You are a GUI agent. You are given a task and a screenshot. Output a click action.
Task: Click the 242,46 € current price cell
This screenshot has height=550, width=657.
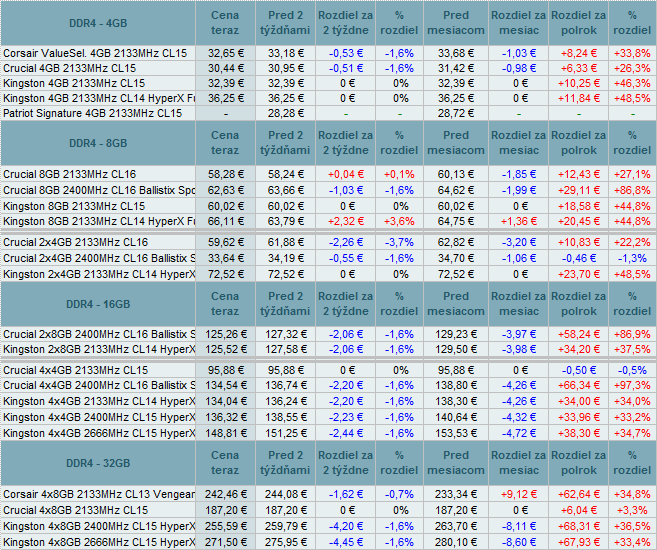(x=225, y=494)
